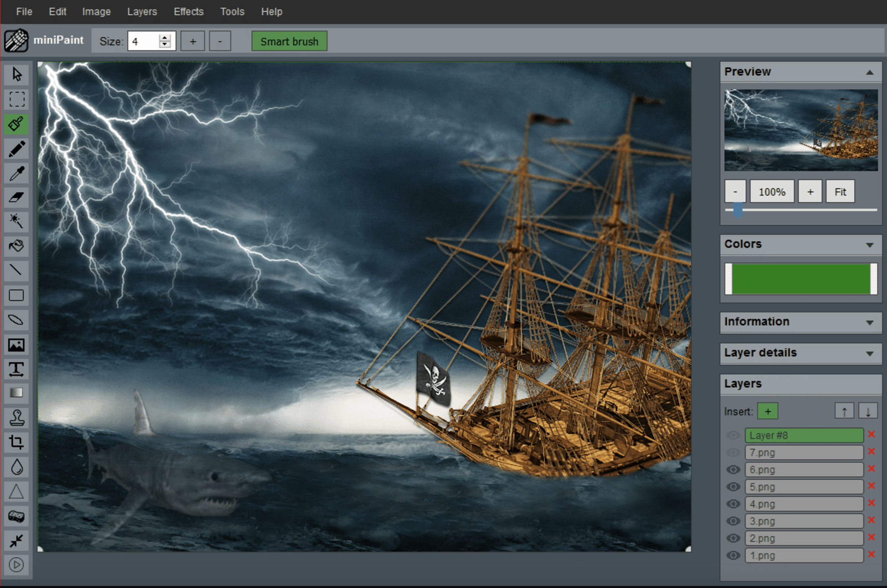Activate the Magic Wand tool
The height and width of the screenshot is (588, 887).
coord(16,221)
